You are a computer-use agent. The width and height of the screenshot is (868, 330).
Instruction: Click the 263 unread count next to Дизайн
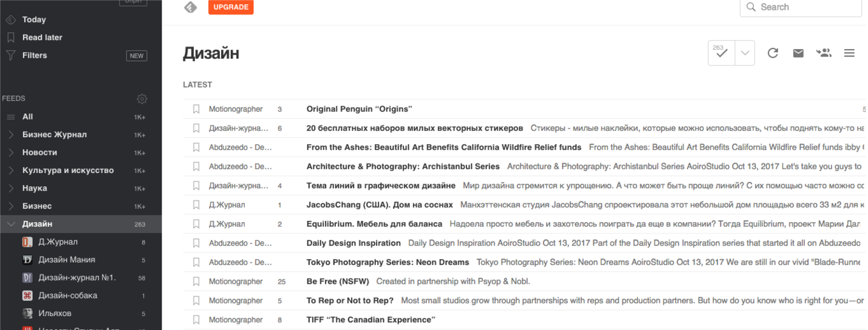pyautogui.click(x=140, y=224)
